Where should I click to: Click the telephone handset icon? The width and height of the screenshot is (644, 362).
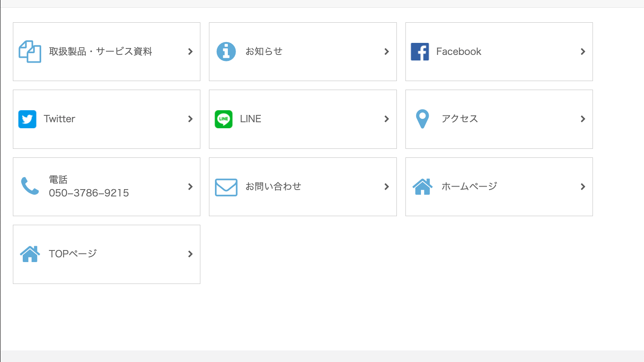pyautogui.click(x=30, y=186)
